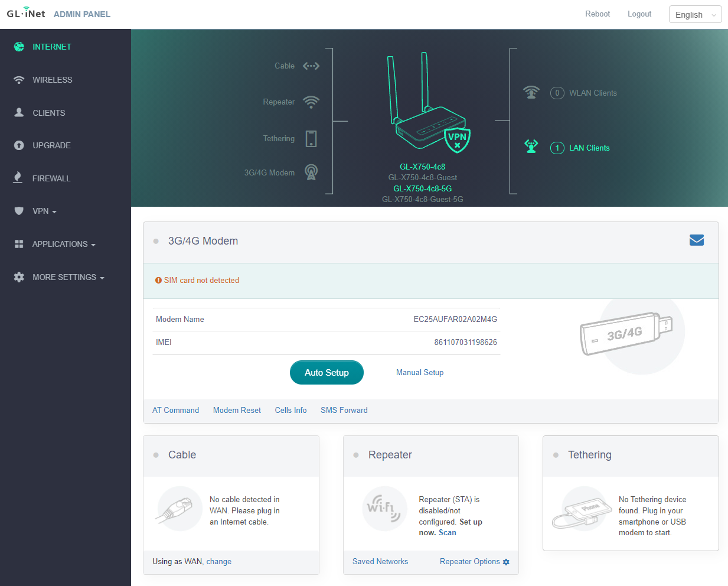This screenshot has width=728, height=586.
Task: Open the SMS envelope icon
Action: [x=697, y=240]
